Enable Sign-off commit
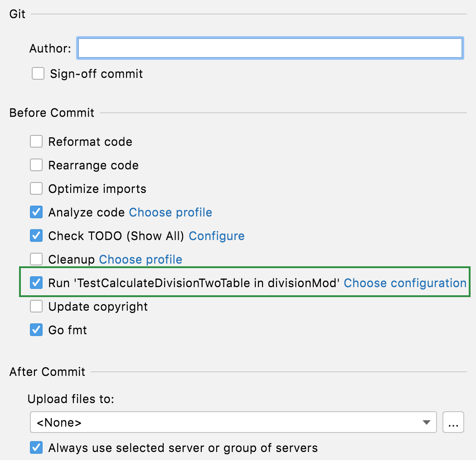 (x=38, y=73)
